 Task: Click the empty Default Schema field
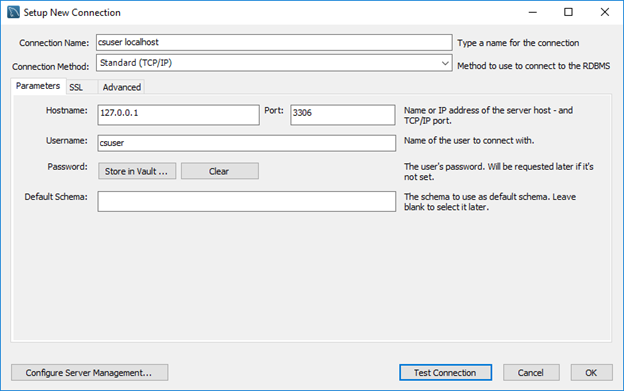[246, 201]
